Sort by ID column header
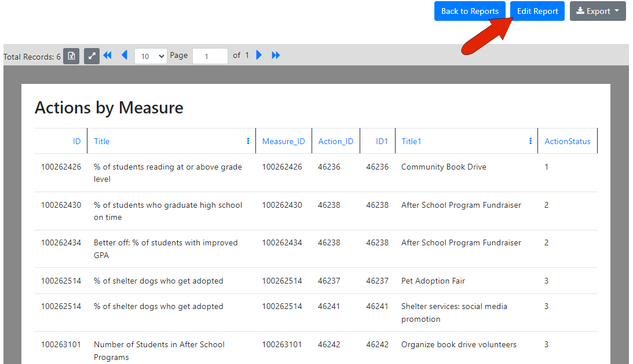 [76, 141]
